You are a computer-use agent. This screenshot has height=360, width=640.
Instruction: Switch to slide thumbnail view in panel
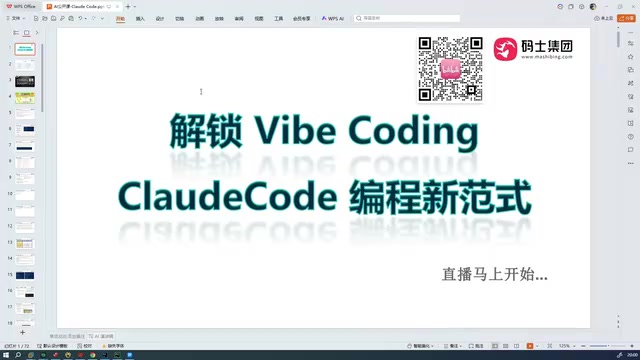coord(27,33)
